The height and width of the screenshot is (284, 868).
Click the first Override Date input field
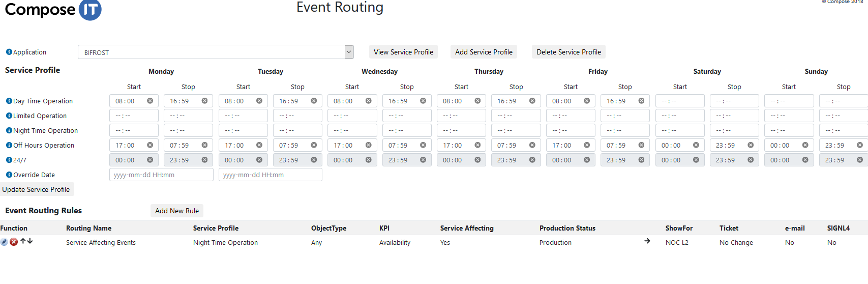pyautogui.click(x=161, y=175)
